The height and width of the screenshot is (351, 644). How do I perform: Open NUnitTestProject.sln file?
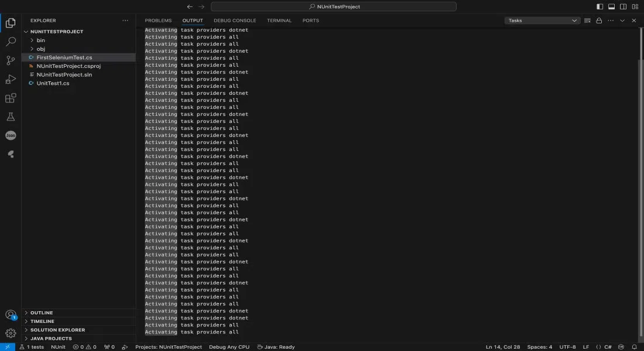point(78,75)
